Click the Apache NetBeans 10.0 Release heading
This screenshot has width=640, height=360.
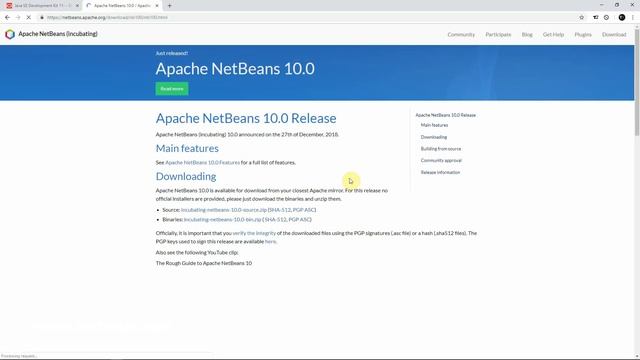point(246,118)
